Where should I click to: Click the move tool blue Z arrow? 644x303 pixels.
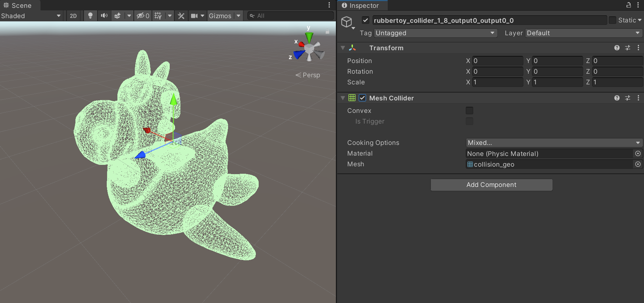[x=141, y=155]
